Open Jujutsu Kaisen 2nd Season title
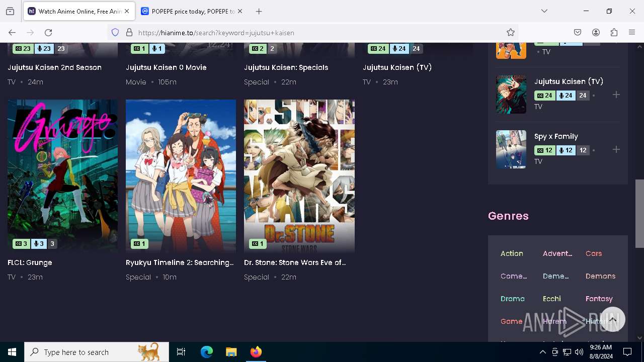 click(x=54, y=67)
